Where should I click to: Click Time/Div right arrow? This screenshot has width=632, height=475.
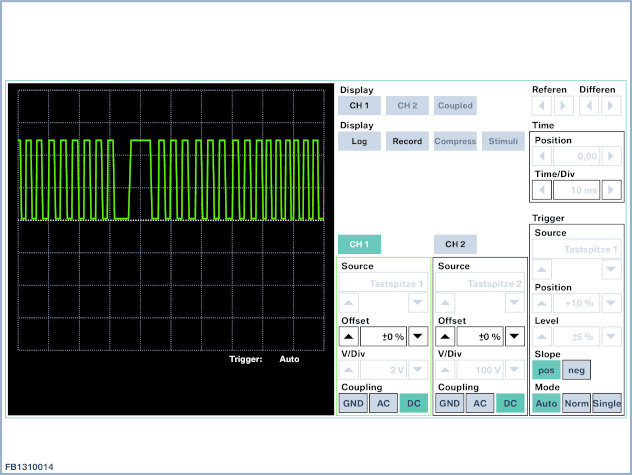(x=612, y=190)
